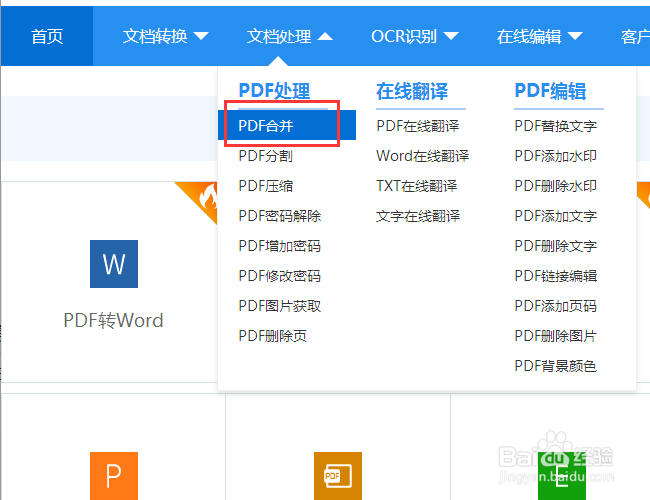Open PDF链接编辑 option
650x500 pixels.
(555, 276)
